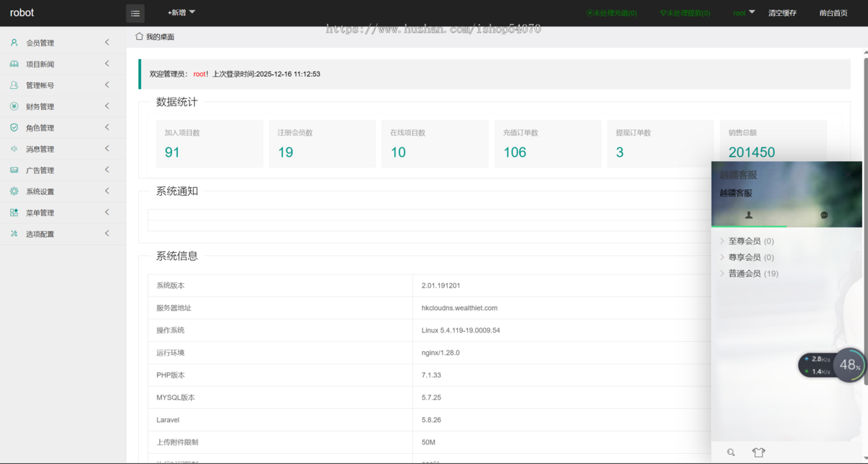Click the 未处理充值(0) link
The width and height of the screenshot is (868, 464).
point(611,13)
